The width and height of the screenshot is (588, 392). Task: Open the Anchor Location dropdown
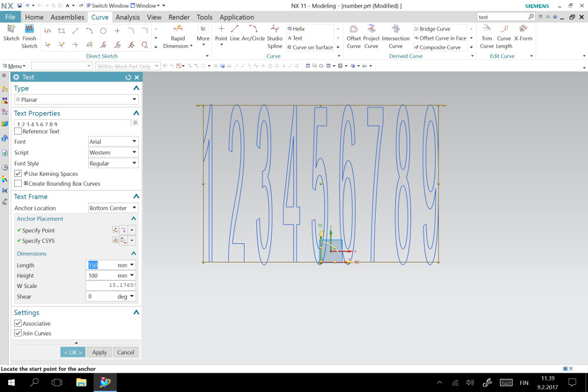point(113,208)
